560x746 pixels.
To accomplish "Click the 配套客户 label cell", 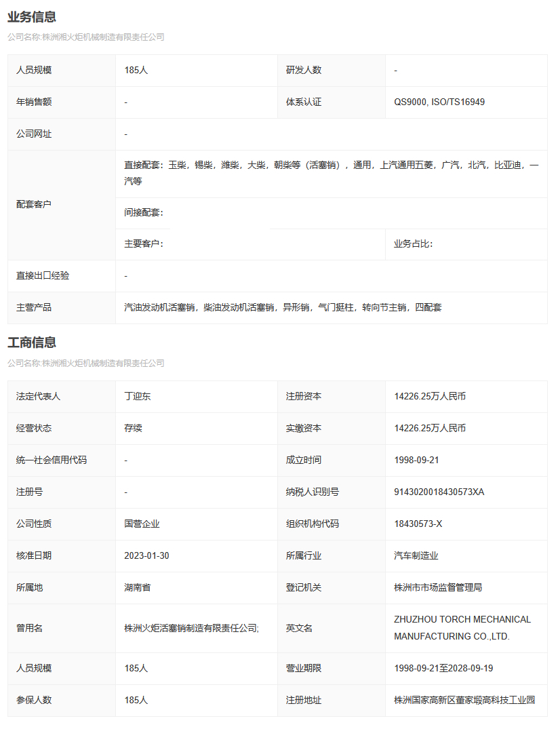I will [x=62, y=205].
